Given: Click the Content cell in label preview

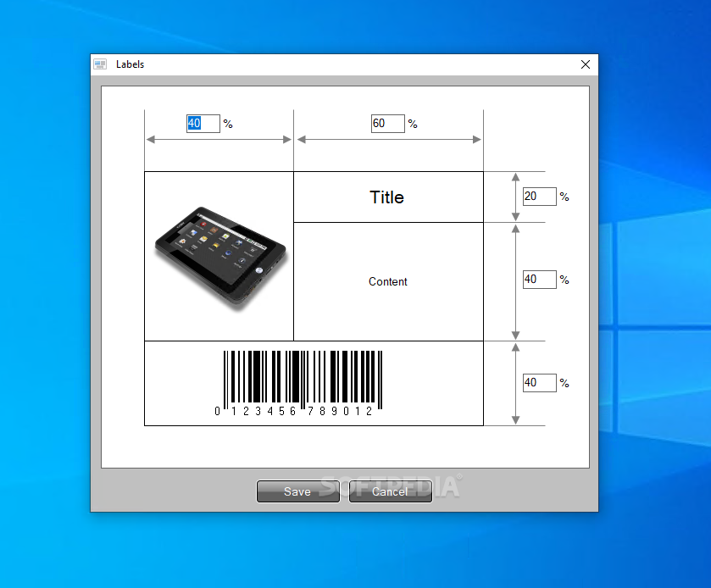Looking at the screenshot, I should [389, 281].
